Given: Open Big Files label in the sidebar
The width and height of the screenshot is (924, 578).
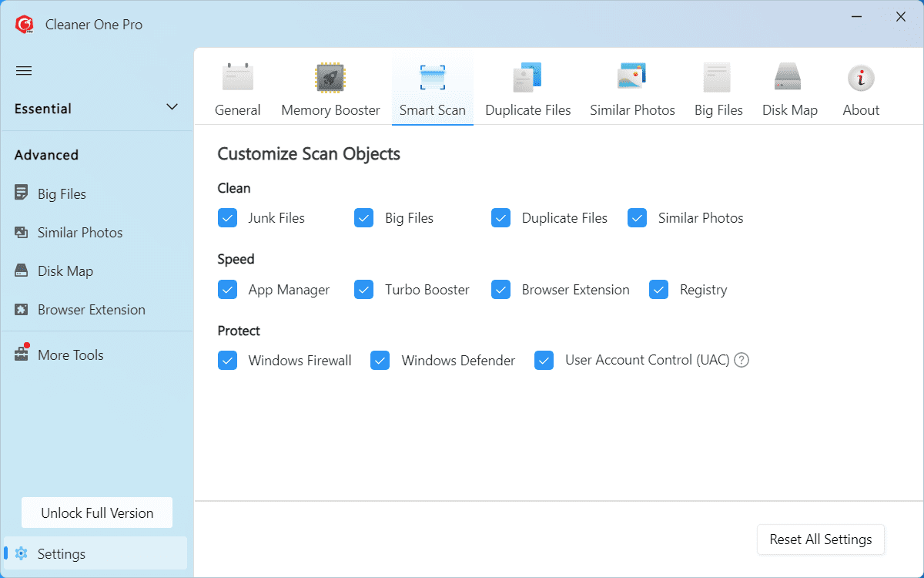Looking at the screenshot, I should point(62,194).
